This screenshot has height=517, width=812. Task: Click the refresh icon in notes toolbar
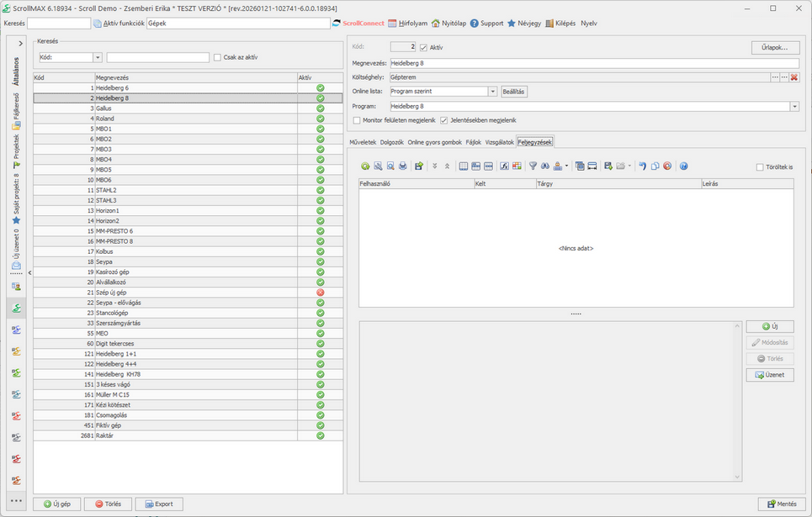[x=365, y=166]
